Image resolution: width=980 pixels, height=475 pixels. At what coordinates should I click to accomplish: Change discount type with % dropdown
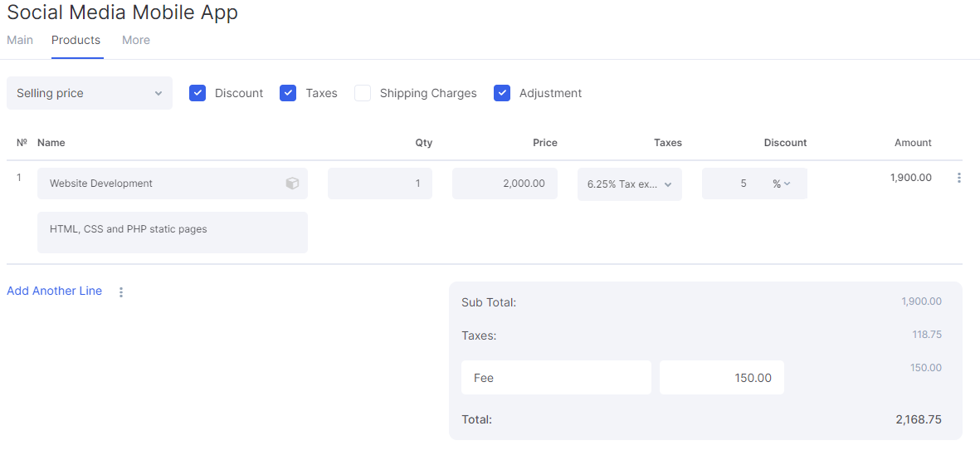(781, 184)
